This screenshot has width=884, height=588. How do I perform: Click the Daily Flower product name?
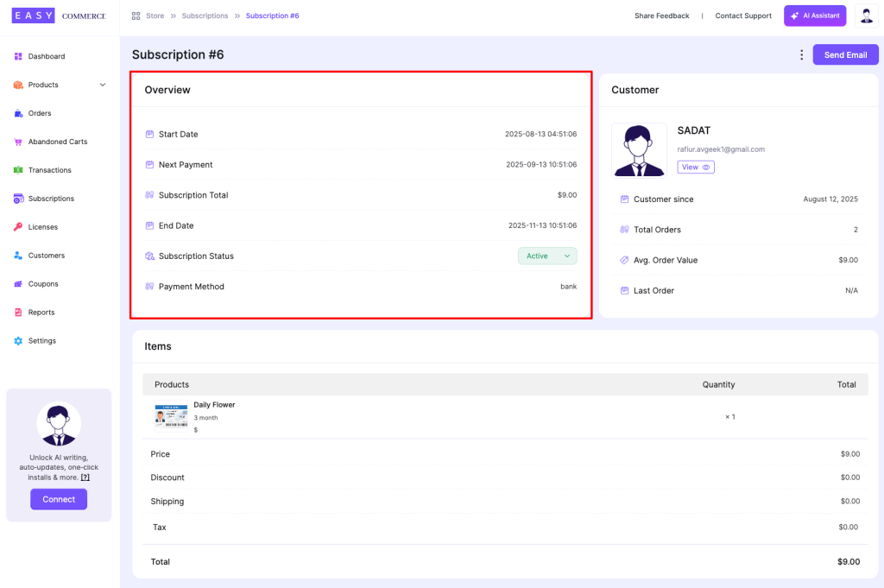pyautogui.click(x=214, y=405)
